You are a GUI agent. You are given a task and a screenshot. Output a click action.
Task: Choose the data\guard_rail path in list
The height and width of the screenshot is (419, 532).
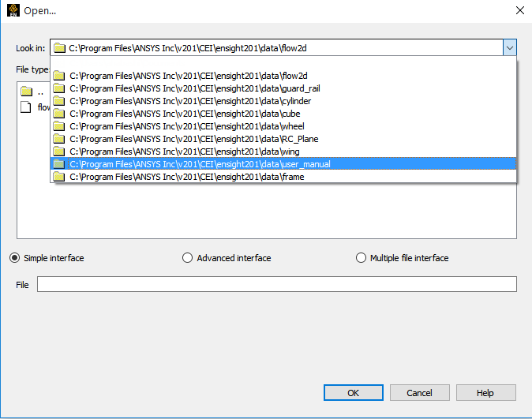click(283, 88)
